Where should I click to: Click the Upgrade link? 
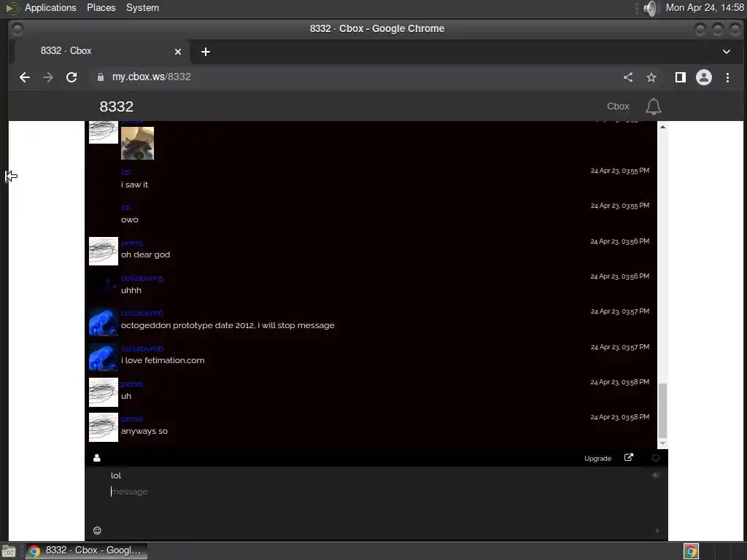pos(597,458)
